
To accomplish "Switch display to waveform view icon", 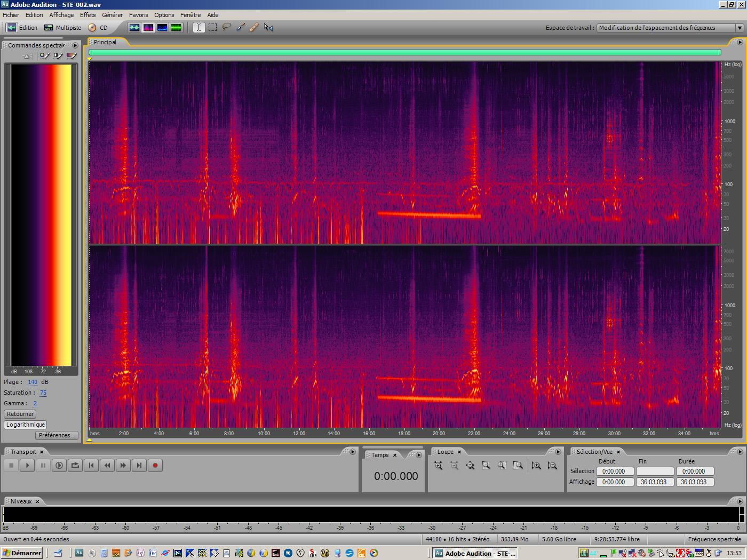I will tap(134, 27).
